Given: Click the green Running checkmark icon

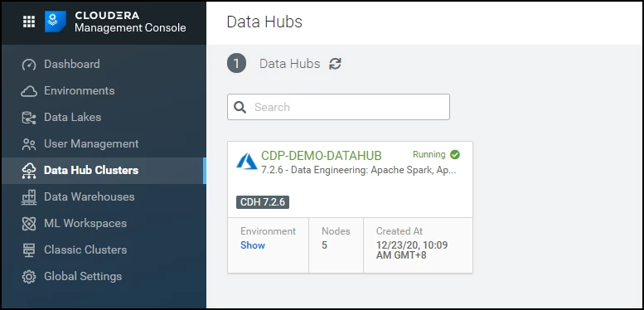Looking at the screenshot, I should tap(455, 155).
